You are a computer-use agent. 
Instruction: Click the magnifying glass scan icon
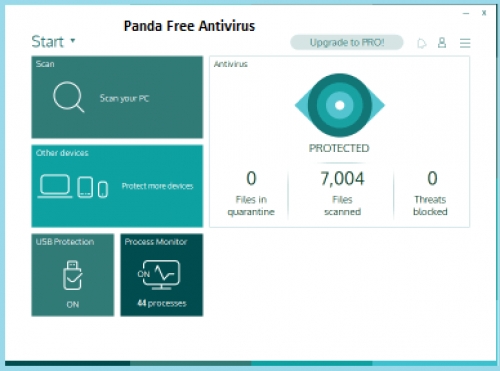point(69,97)
